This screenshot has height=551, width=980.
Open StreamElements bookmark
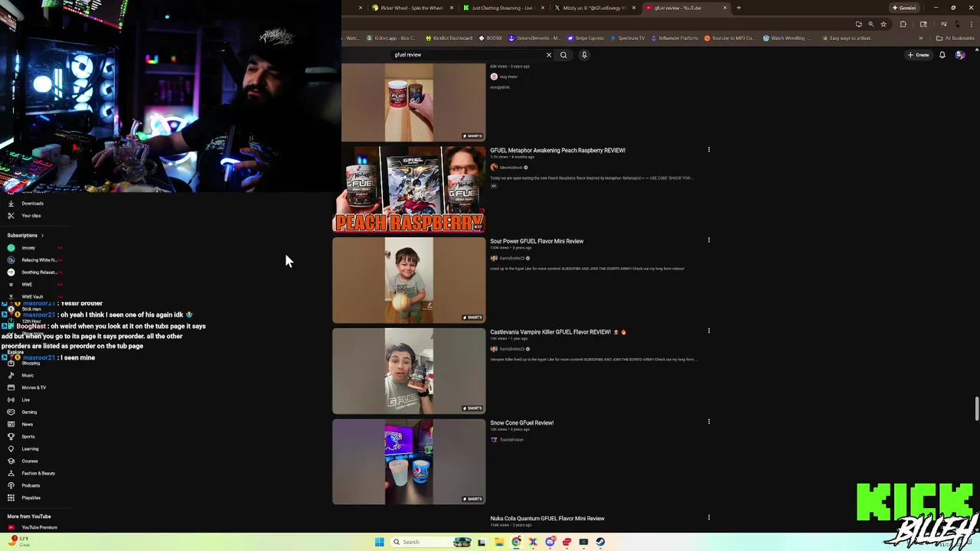pos(534,38)
